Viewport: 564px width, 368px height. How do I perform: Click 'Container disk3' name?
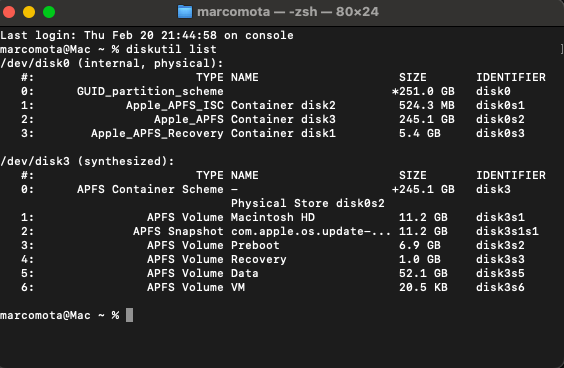point(283,119)
